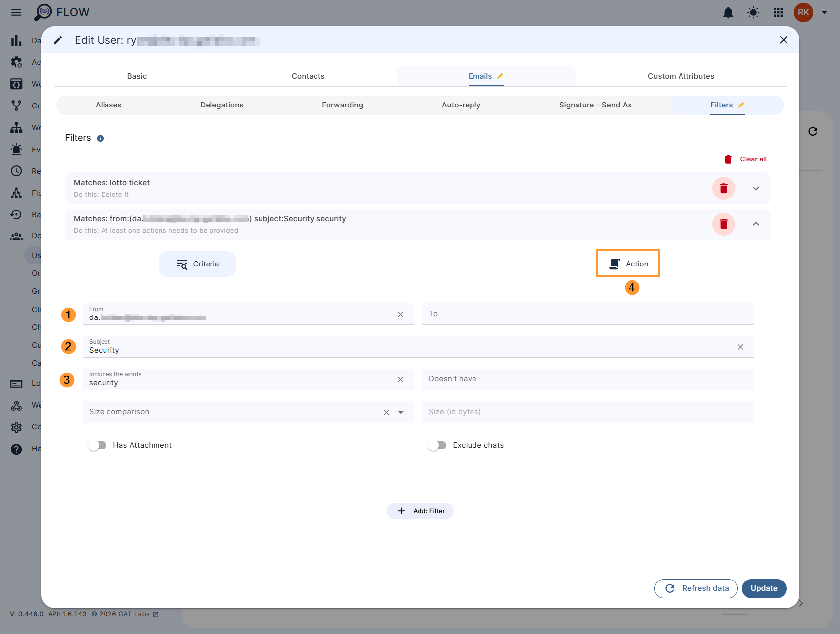Open the settings gear sidebar icon
840x634 pixels.
tap(16, 427)
